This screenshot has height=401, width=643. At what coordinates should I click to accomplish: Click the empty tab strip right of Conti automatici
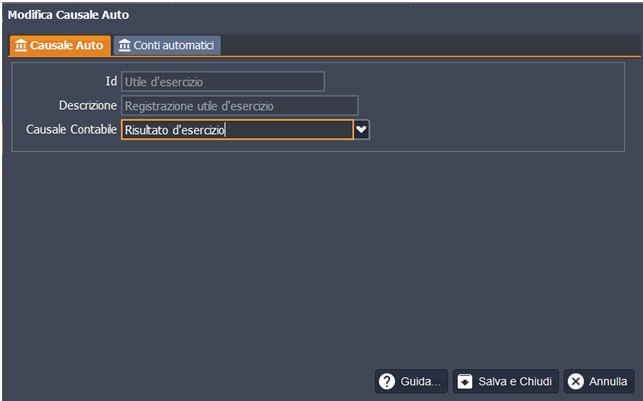tap(430, 46)
